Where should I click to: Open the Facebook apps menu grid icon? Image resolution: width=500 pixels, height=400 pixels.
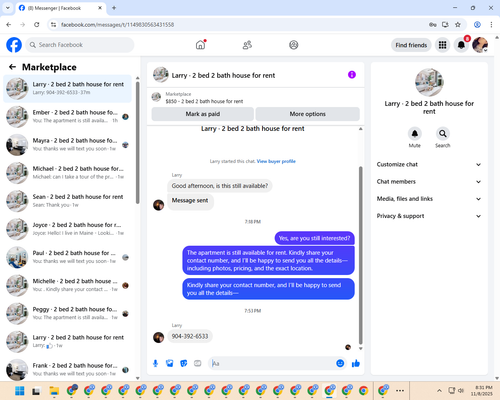[x=442, y=45]
